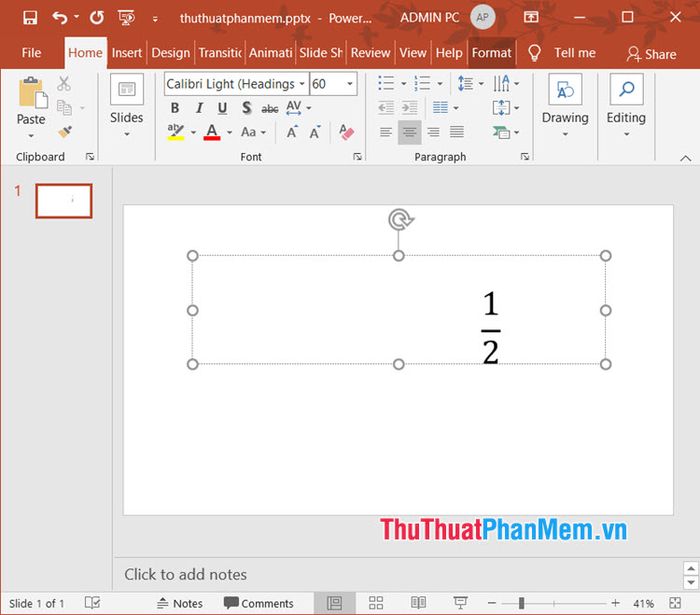This screenshot has width=700, height=615.
Task: Switch to Slide Sorter view
Action: 376,603
